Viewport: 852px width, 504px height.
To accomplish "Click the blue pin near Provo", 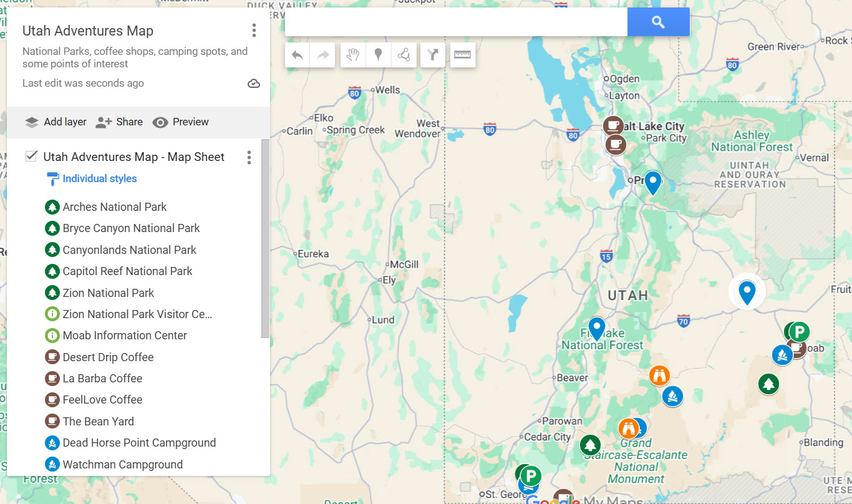I will [x=652, y=183].
